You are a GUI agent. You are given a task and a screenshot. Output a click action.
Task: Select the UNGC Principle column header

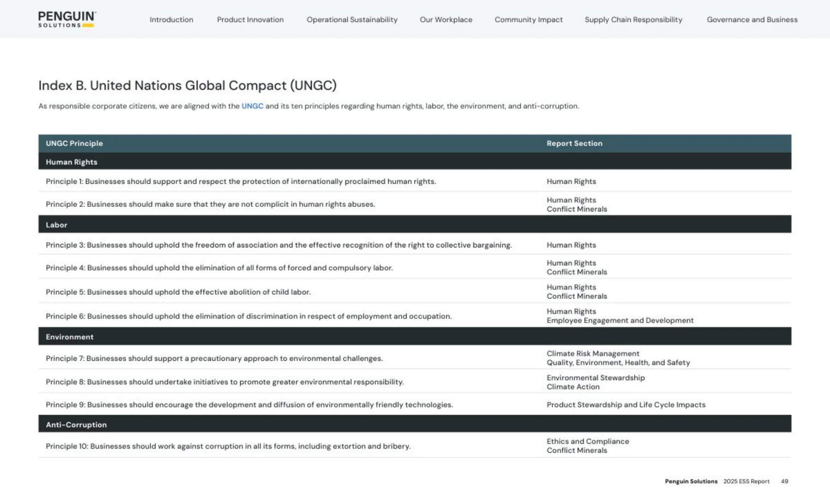coord(74,143)
